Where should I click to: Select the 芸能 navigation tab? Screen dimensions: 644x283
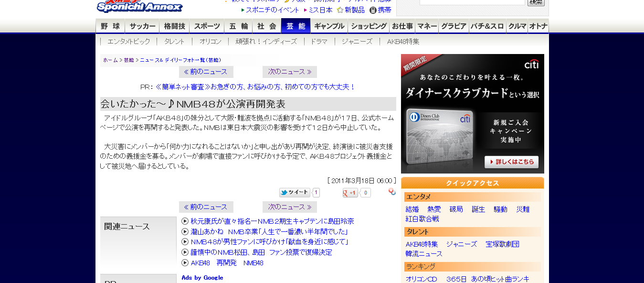point(296,26)
